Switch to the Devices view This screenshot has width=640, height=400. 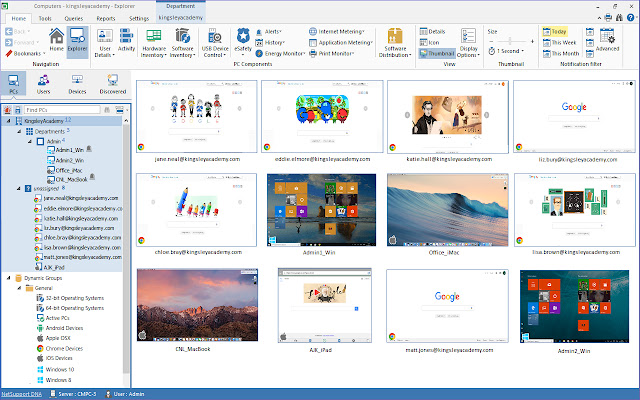pos(77,84)
